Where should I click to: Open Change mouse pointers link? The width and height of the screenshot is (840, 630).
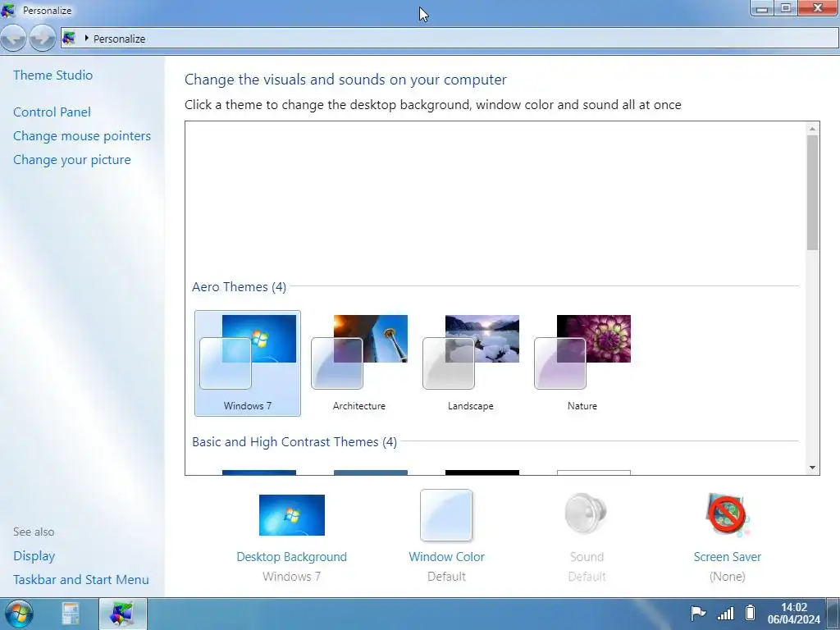(82, 136)
